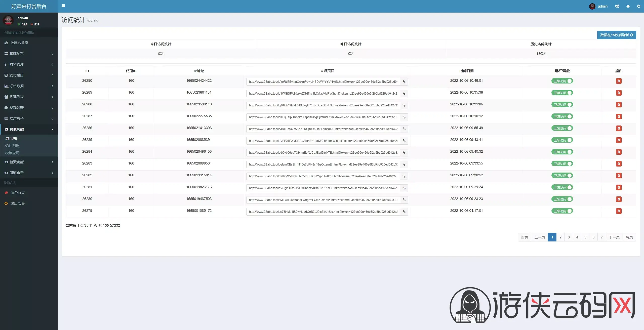Click source URL field of record 26287

click(x=323, y=117)
